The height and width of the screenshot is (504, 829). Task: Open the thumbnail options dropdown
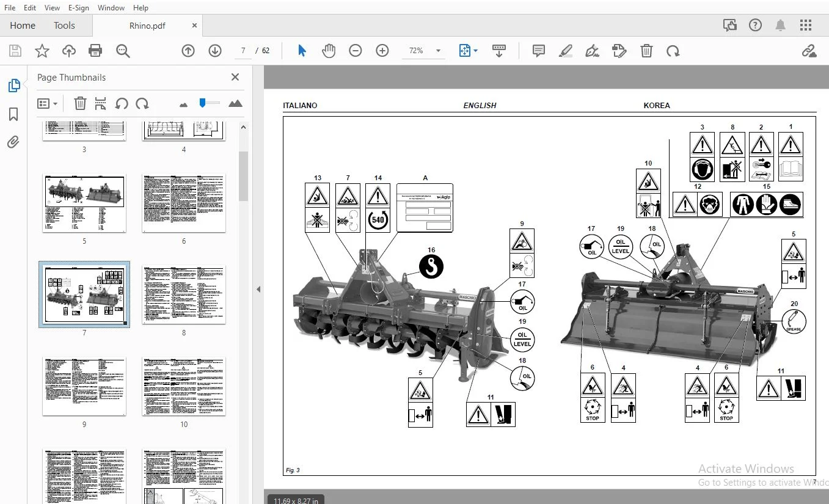point(47,104)
